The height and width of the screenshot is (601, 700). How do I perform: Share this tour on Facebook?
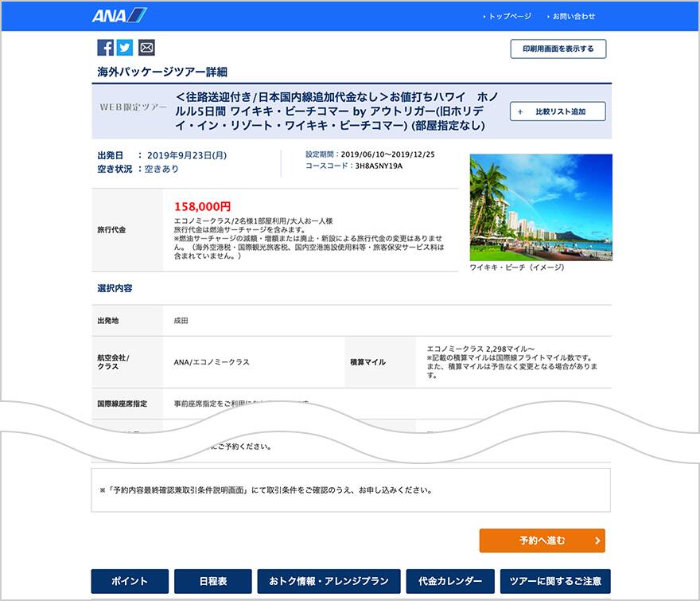[x=105, y=48]
